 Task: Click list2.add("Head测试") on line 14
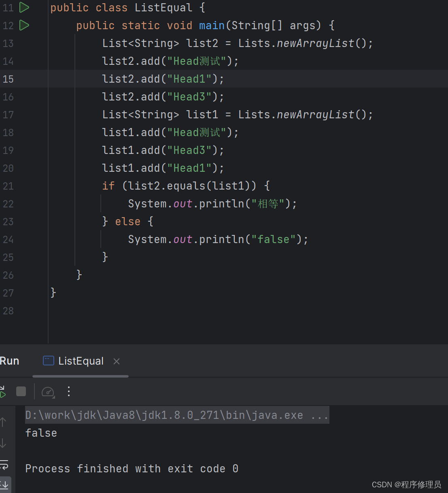tap(170, 61)
